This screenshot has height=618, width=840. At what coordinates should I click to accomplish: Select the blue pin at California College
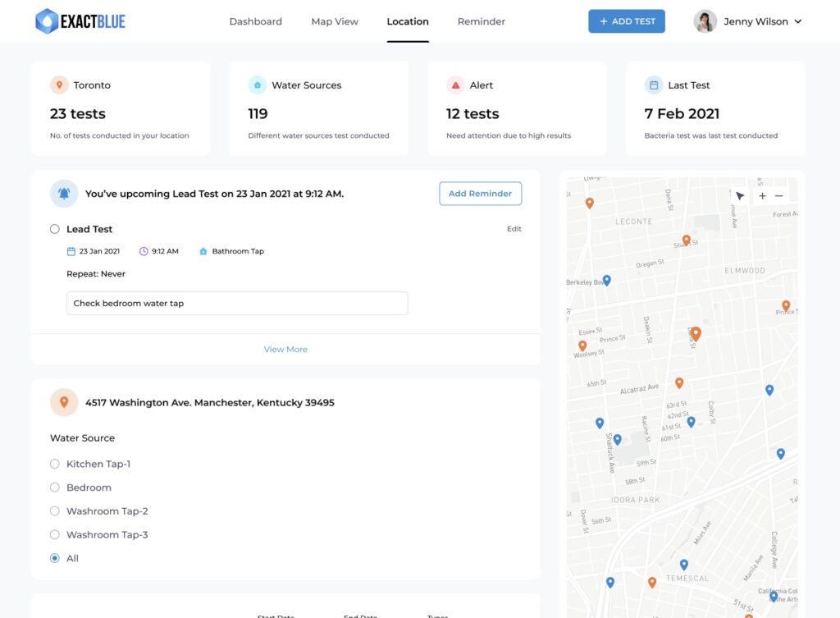774,596
